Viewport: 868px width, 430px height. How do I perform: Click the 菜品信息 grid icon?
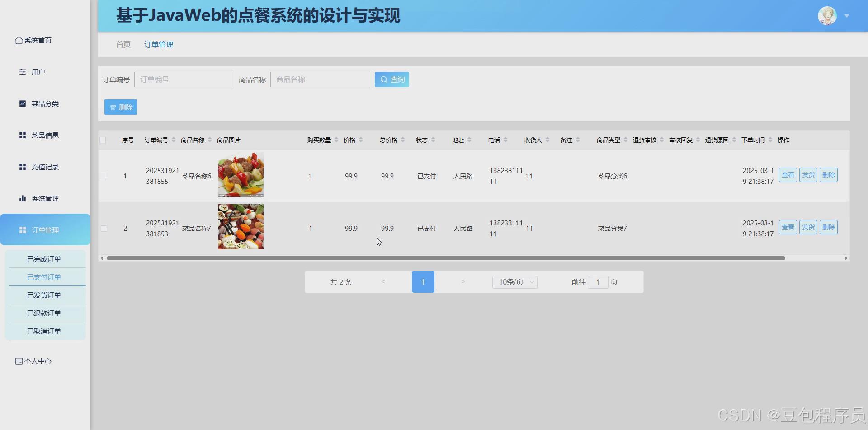pos(22,135)
